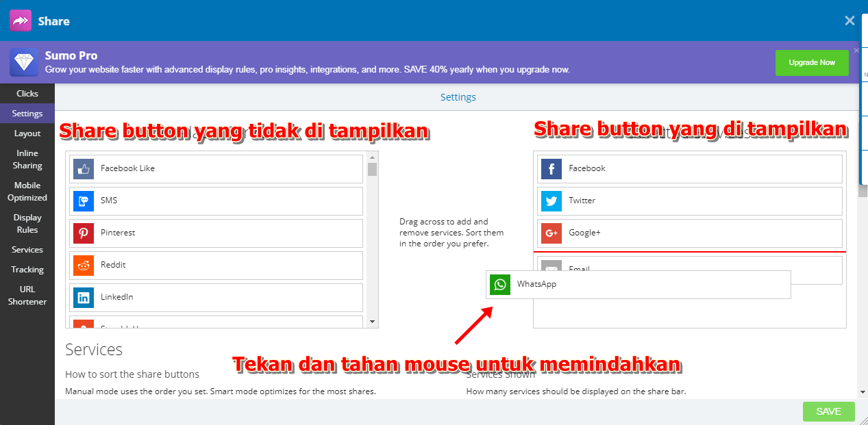Click the SMS service icon
This screenshot has width=868, height=425.
pos(84,201)
